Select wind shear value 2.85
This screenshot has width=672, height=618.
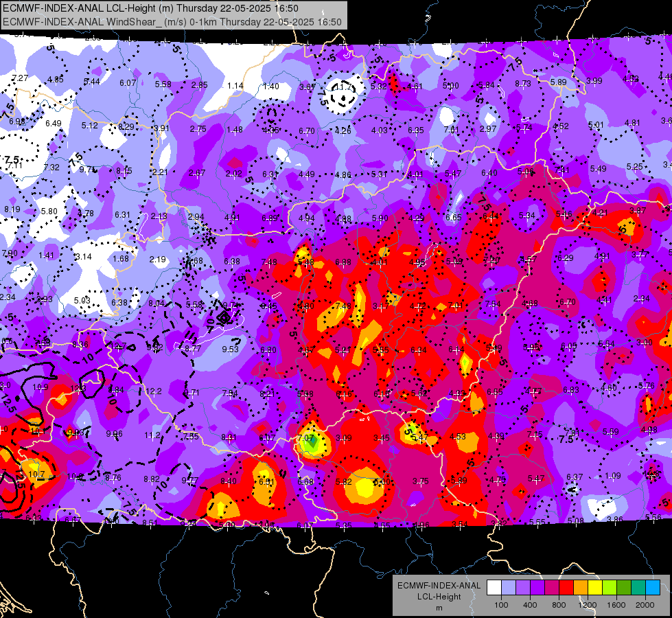(199, 85)
